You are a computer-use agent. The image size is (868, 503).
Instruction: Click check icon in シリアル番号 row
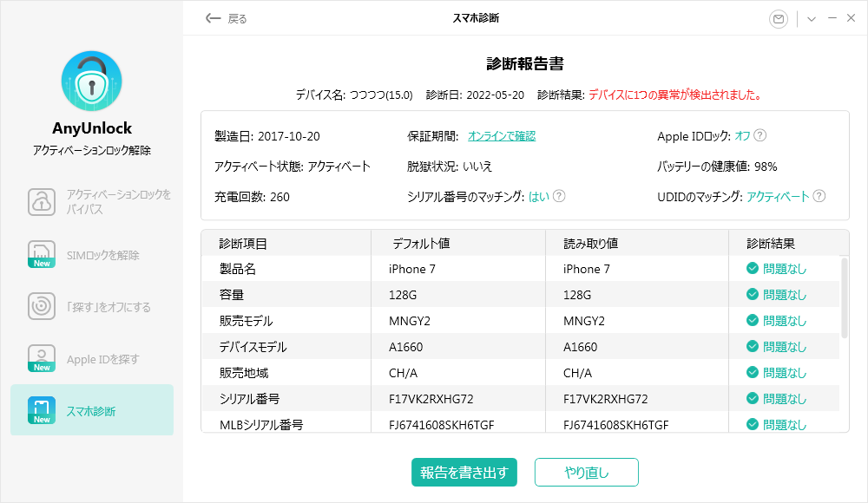[752, 398]
